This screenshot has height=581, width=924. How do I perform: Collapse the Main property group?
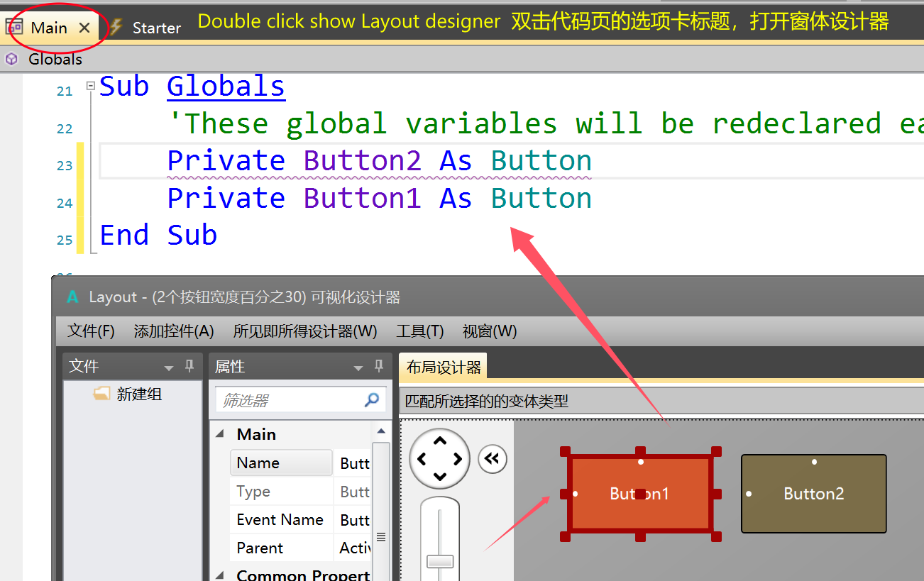click(219, 434)
